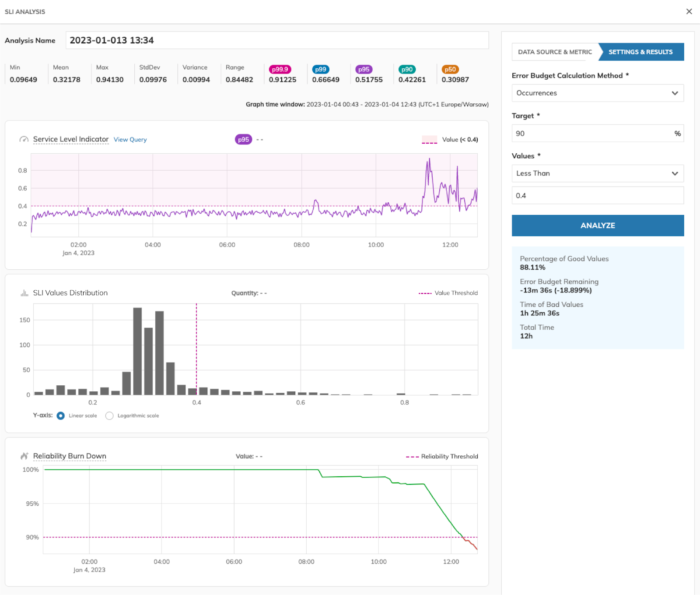This screenshot has width=700, height=595.
Task: Select the p90 percentile badge
Action: click(407, 69)
